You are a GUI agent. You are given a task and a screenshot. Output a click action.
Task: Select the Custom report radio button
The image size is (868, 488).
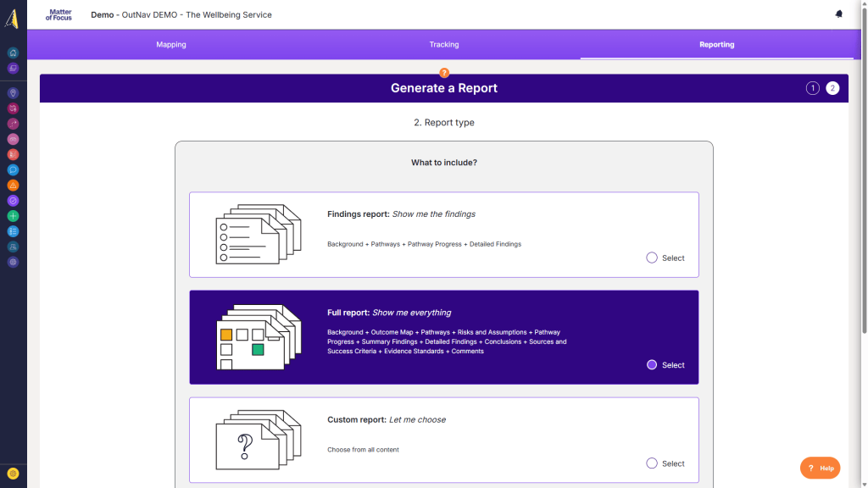click(652, 463)
